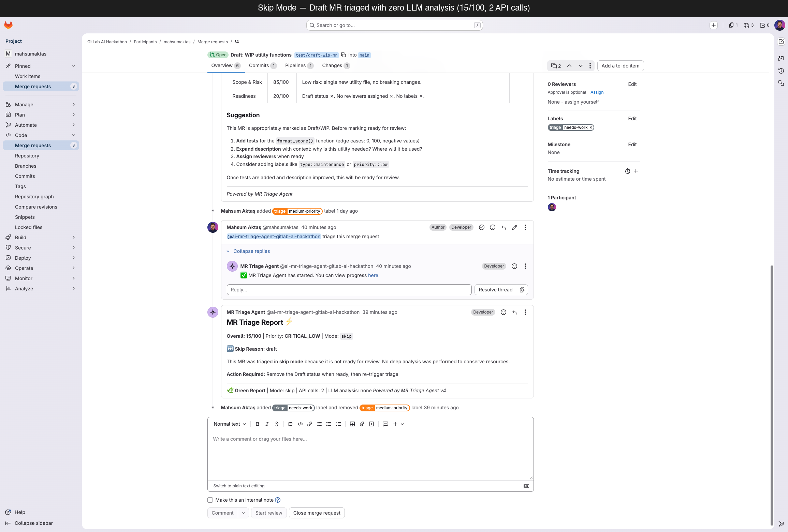788x532 pixels.
Task: Edit Mahsum's comment with pencil icon
Action: (x=514, y=227)
